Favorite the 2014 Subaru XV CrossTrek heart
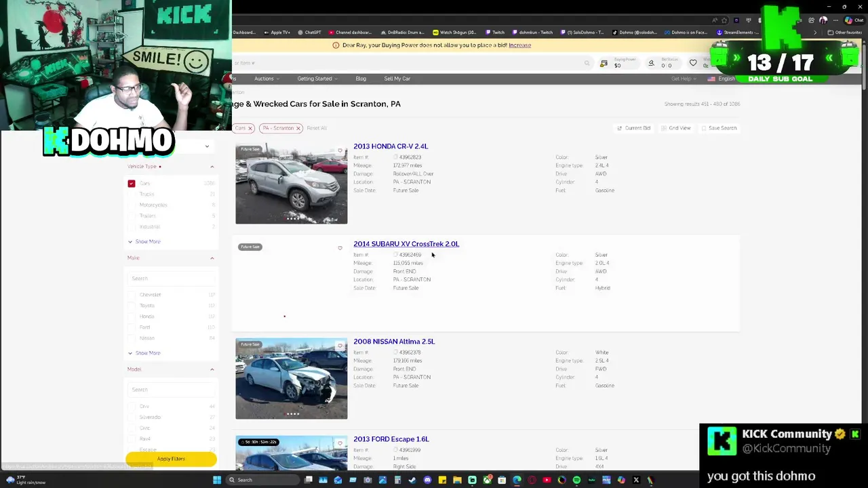 pyautogui.click(x=340, y=248)
